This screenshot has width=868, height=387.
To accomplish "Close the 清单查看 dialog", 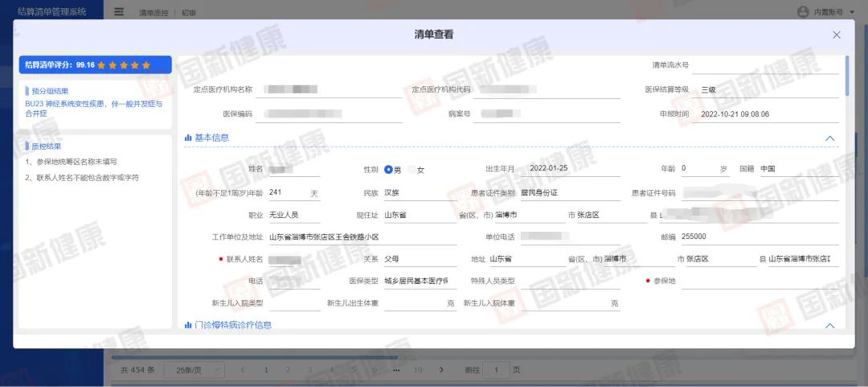I will point(837,35).
